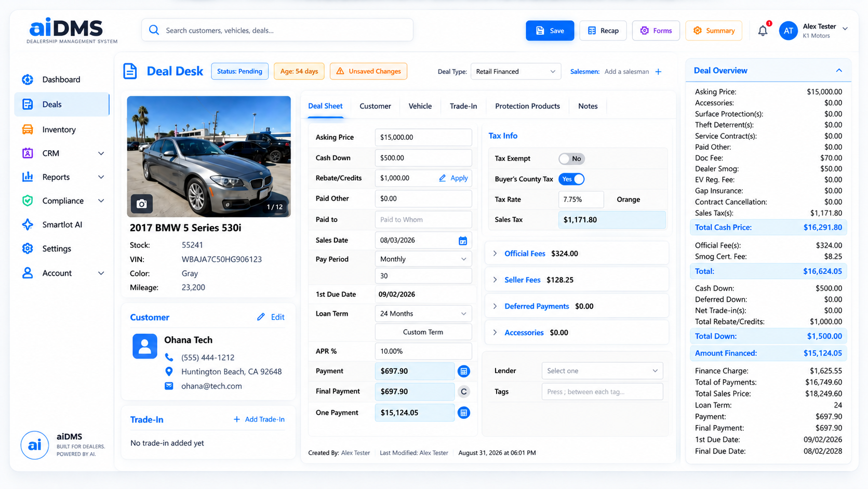This screenshot has height=489, width=868.
Task: Expand the CRM sidebar menu
Action: click(101, 153)
